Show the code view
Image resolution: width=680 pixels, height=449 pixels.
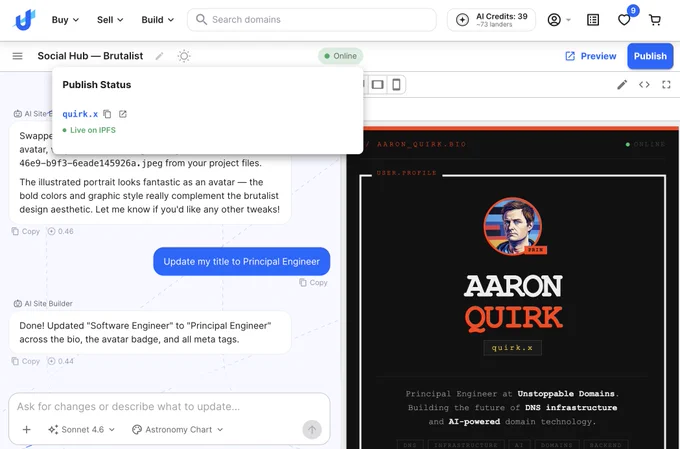[644, 85]
